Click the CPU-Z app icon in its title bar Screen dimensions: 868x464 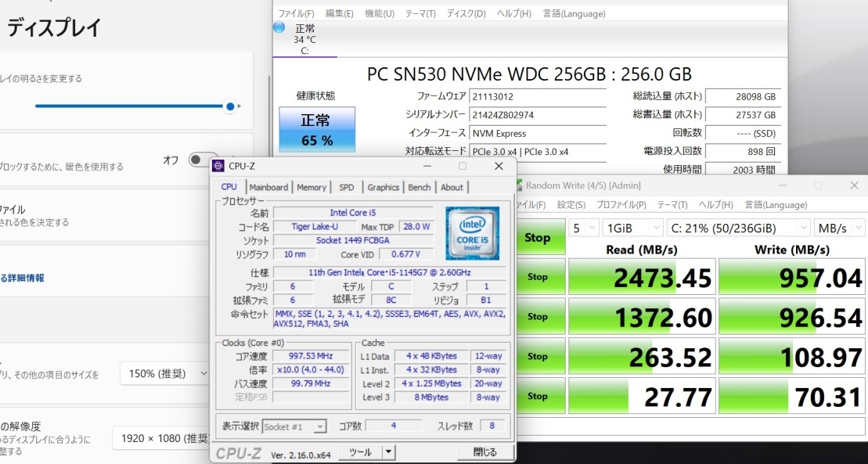click(x=218, y=166)
